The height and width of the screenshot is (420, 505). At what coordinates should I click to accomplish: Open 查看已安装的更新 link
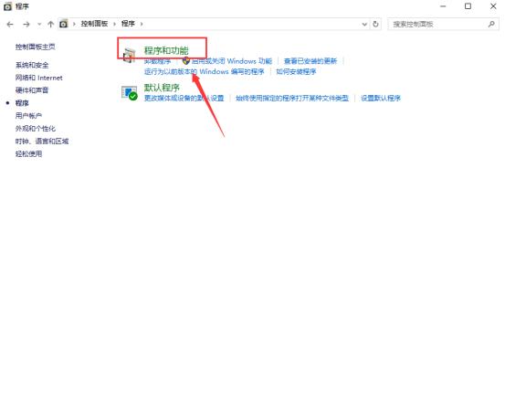(310, 61)
